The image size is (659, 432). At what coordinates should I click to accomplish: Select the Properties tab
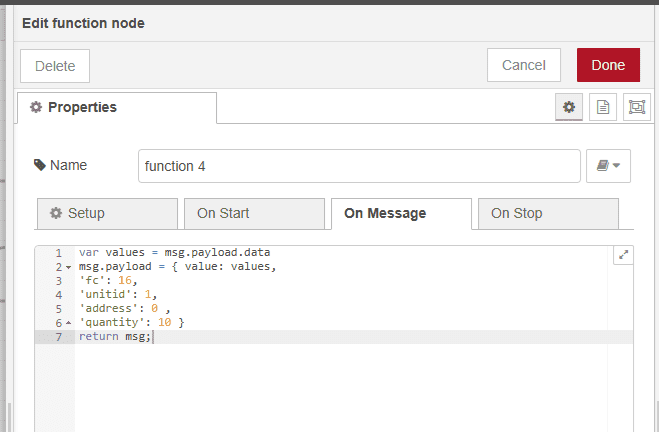[117, 108]
